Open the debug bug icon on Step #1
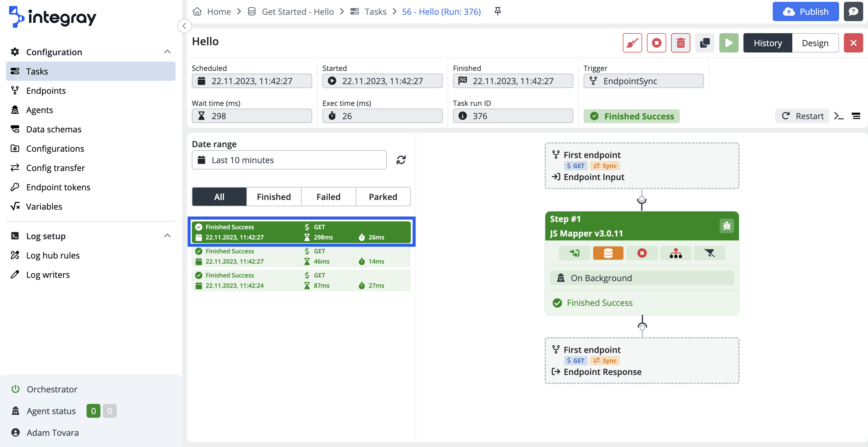Viewport: 868px width, 447px height. (x=727, y=226)
